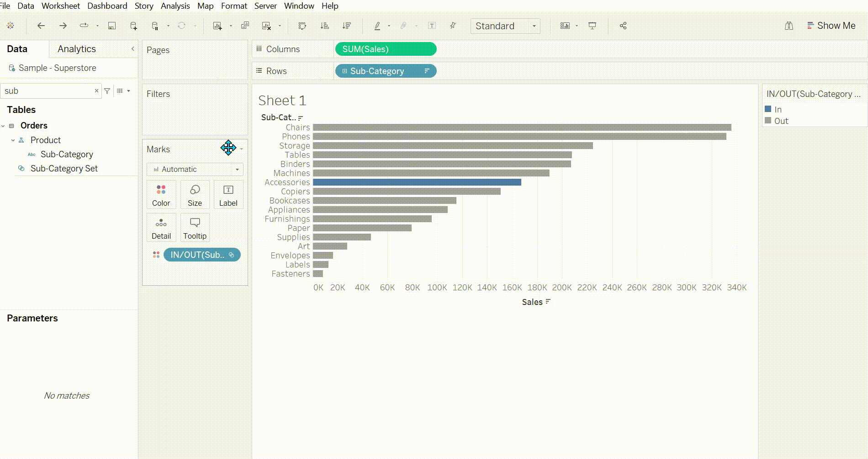Toggle mark labels T icon
The height and width of the screenshot is (459, 868).
click(x=432, y=26)
